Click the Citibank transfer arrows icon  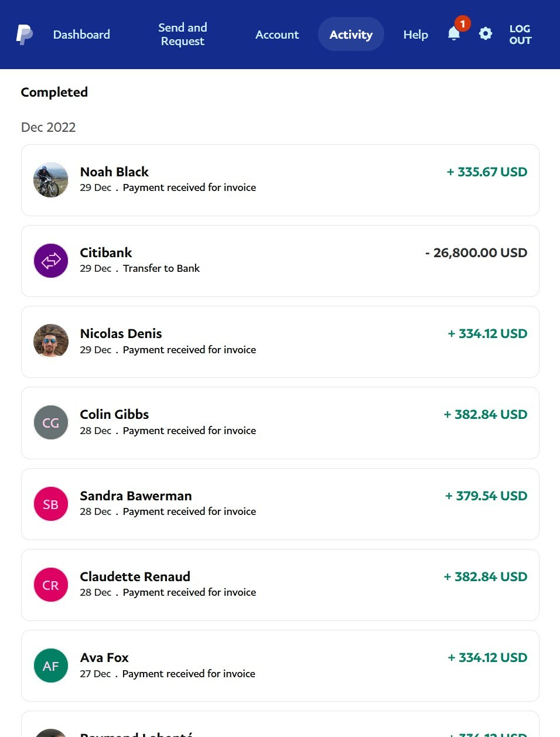[51, 261]
